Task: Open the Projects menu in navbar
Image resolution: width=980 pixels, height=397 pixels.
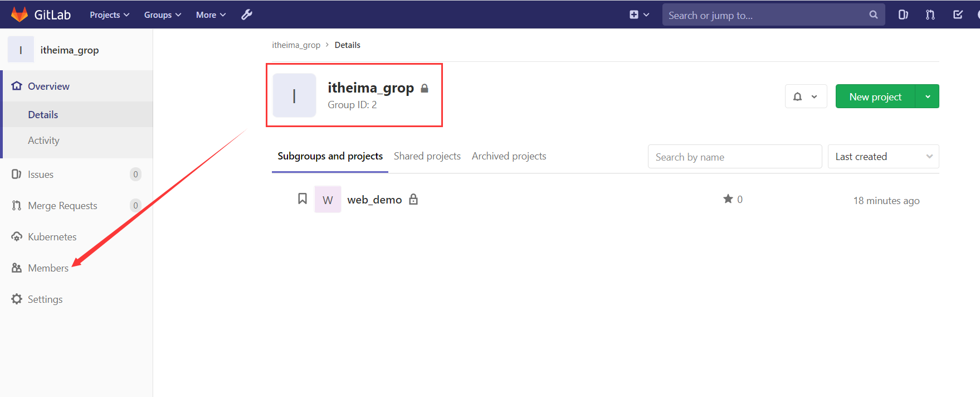Action: click(x=109, y=15)
